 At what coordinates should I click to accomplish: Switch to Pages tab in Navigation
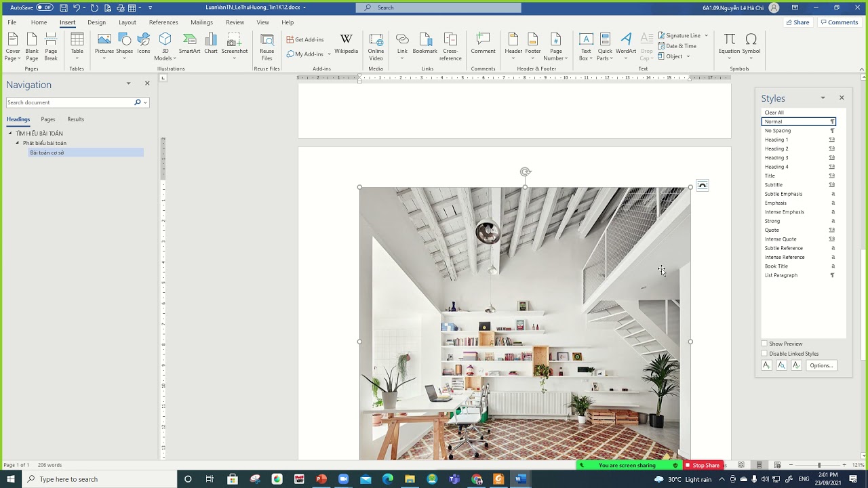tap(48, 119)
